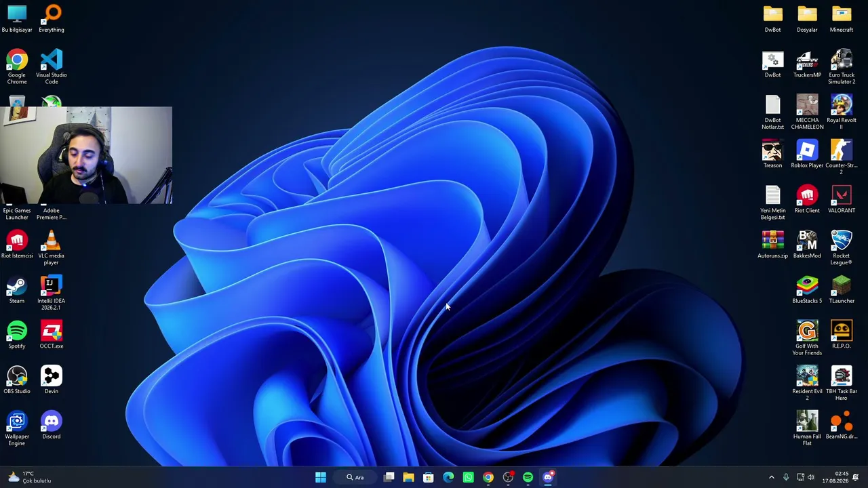Launch BeamNG.drive desktop icon
868x488 pixels.
[x=842, y=425]
